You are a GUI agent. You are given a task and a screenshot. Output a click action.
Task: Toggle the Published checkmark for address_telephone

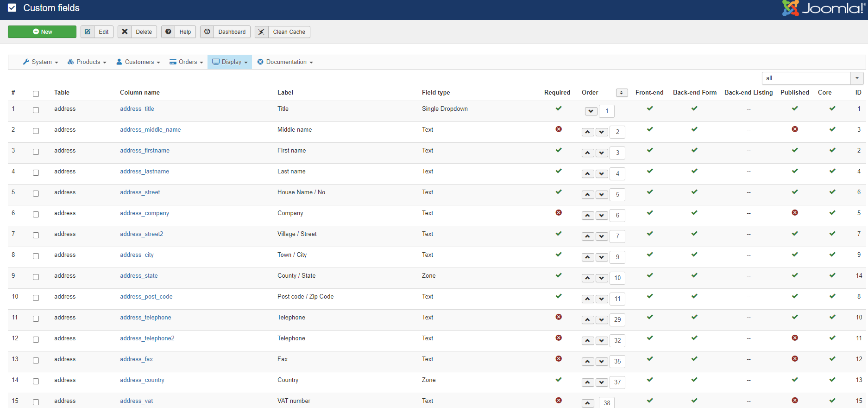click(x=795, y=317)
